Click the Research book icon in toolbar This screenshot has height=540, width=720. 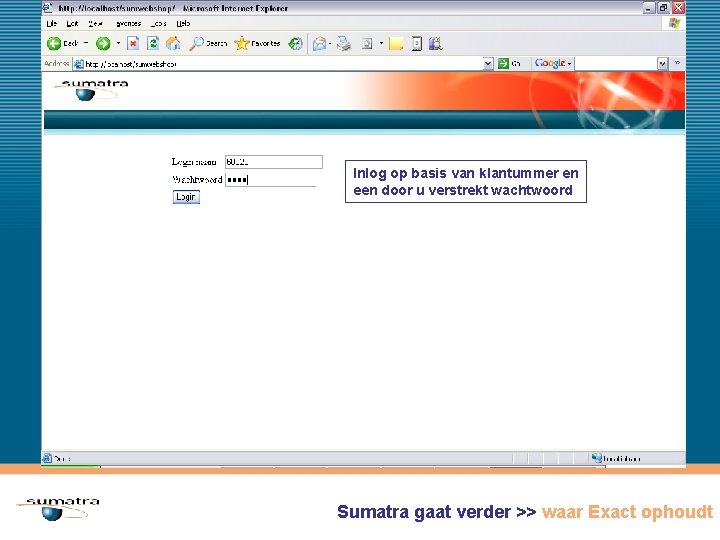point(435,44)
